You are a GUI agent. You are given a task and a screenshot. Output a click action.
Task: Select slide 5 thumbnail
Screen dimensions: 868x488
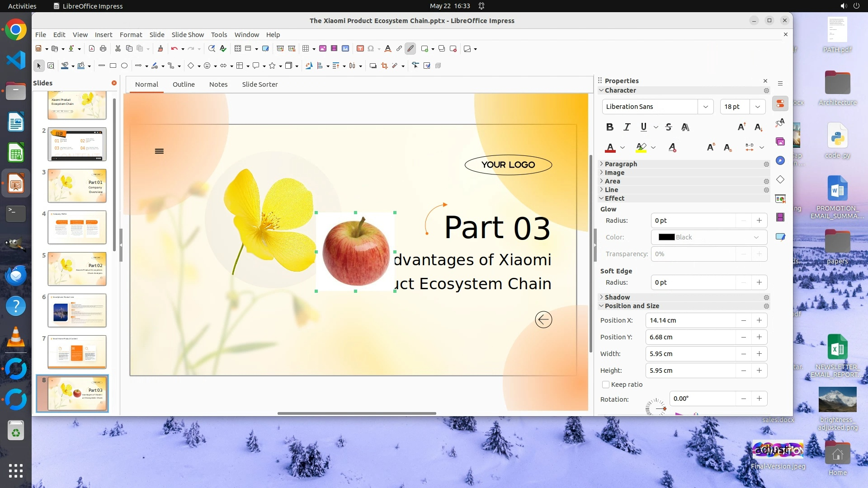(77, 269)
